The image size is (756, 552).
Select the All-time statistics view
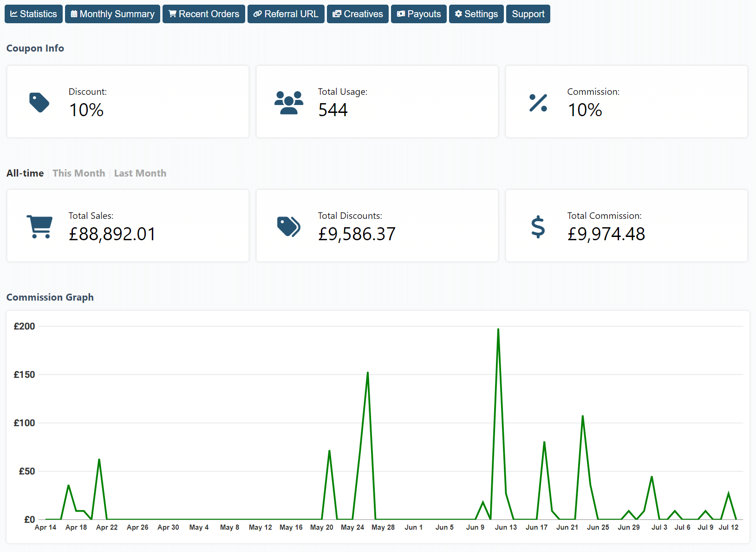25,173
